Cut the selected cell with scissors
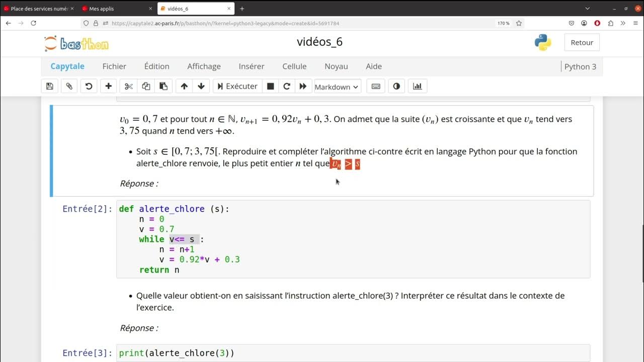644x362 pixels. click(129, 86)
